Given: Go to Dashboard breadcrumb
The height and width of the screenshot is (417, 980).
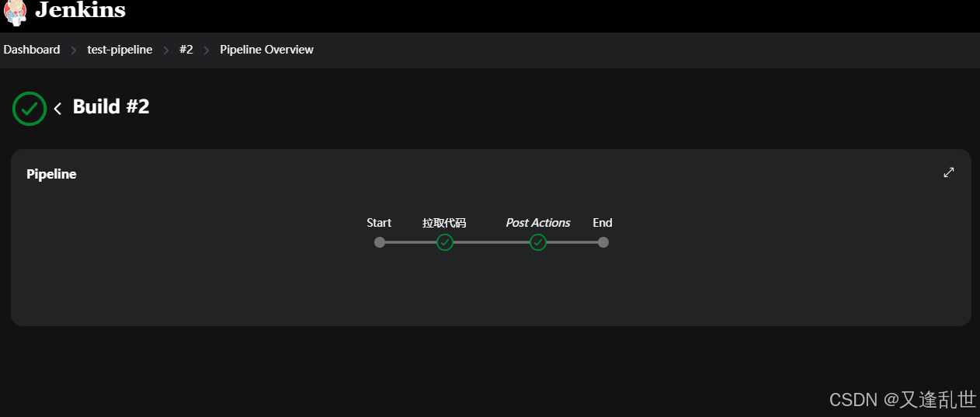Looking at the screenshot, I should (32, 50).
